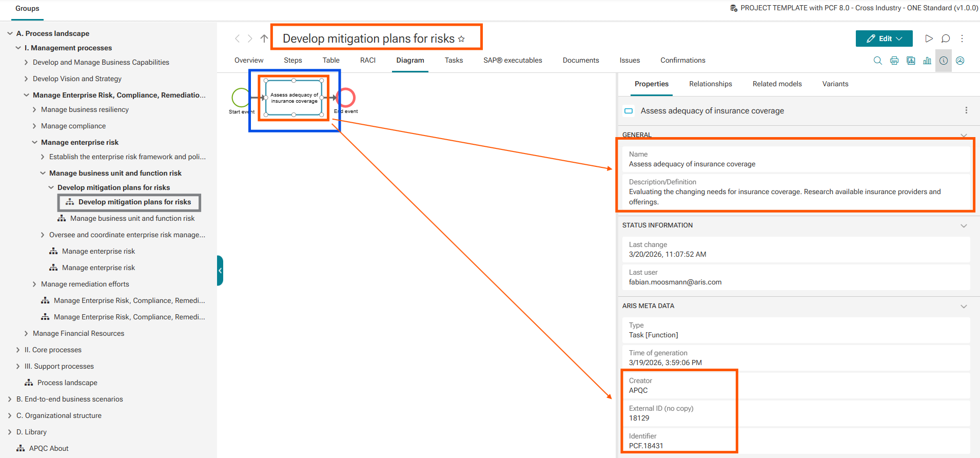Viewport: 980px width, 458px height.
Task: Click the dashboard gauge icon
Action: [960, 61]
